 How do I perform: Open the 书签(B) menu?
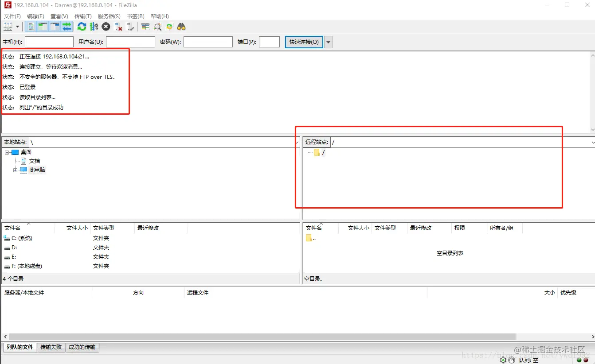tap(136, 16)
